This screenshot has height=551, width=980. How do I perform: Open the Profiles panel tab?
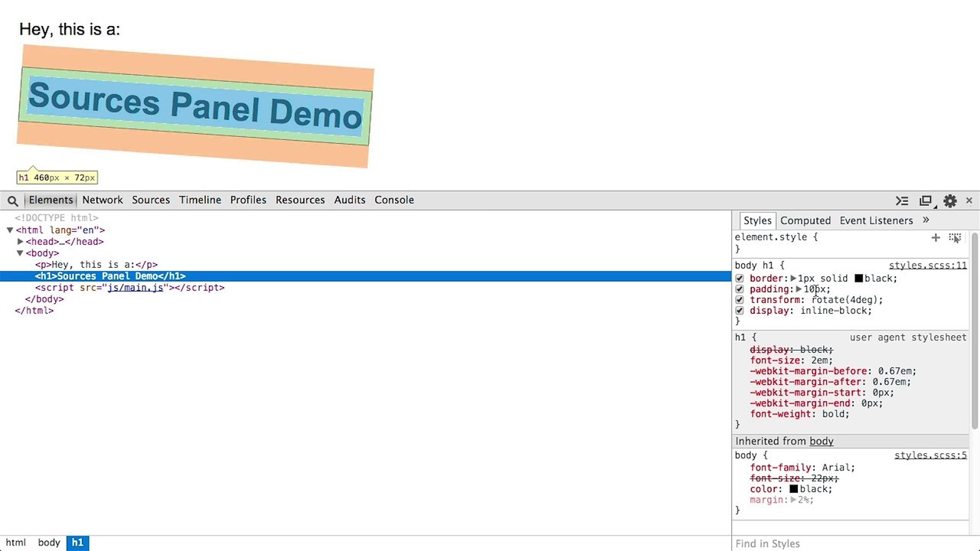tap(248, 201)
